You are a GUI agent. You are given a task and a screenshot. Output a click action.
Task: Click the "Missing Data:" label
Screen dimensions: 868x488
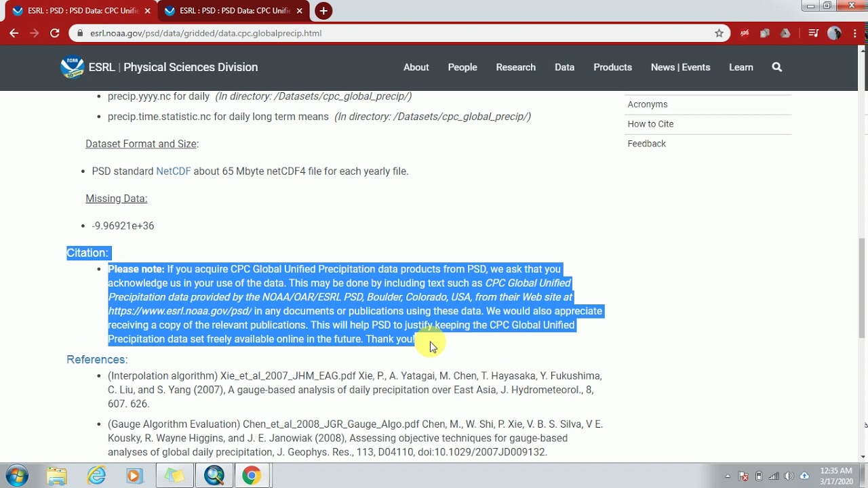click(116, 199)
